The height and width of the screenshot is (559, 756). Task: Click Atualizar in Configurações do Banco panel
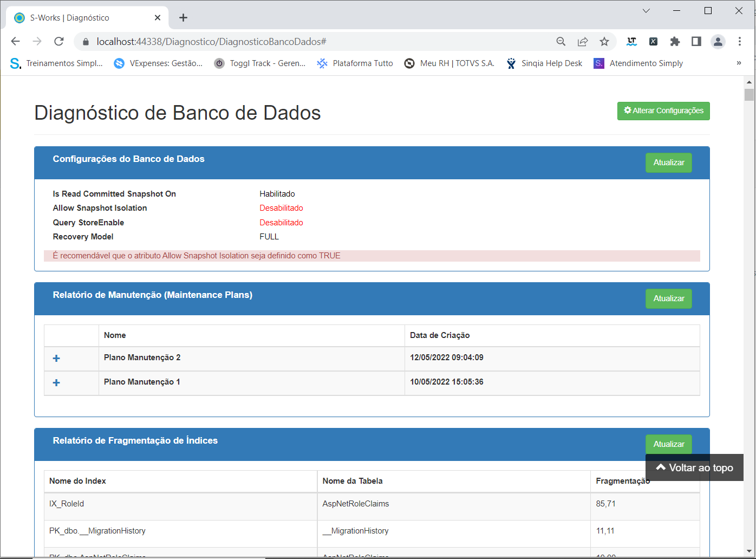pyautogui.click(x=669, y=162)
